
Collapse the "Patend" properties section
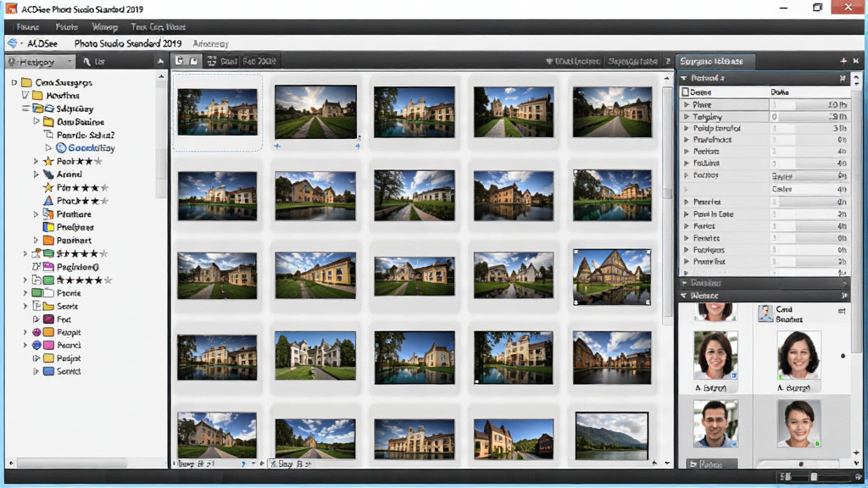tap(684, 78)
